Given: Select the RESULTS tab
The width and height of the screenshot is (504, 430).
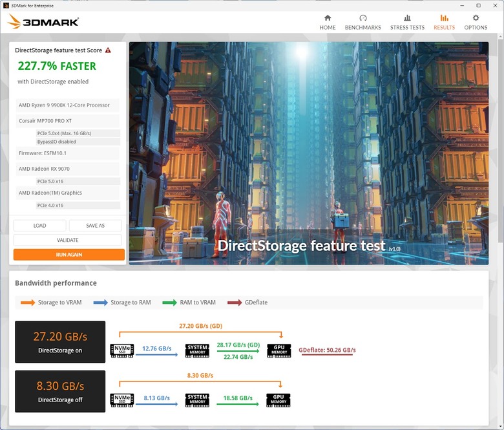Looking at the screenshot, I should click(x=444, y=23).
